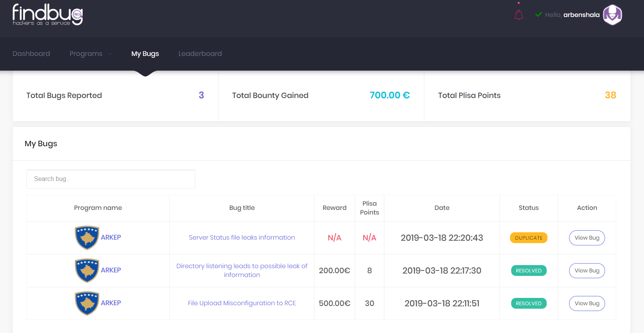Open the arbenshala user avatar
The height and width of the screenshot is (333, 644).
click(x=612, y=15)
